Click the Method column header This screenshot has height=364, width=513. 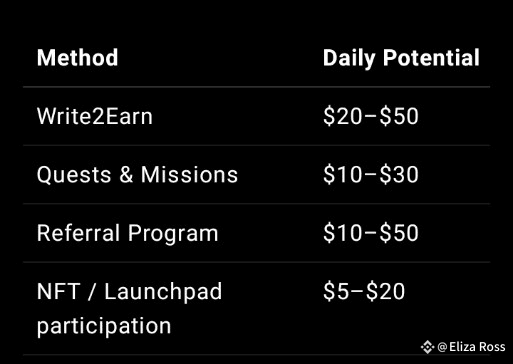[x=77, y=58]
